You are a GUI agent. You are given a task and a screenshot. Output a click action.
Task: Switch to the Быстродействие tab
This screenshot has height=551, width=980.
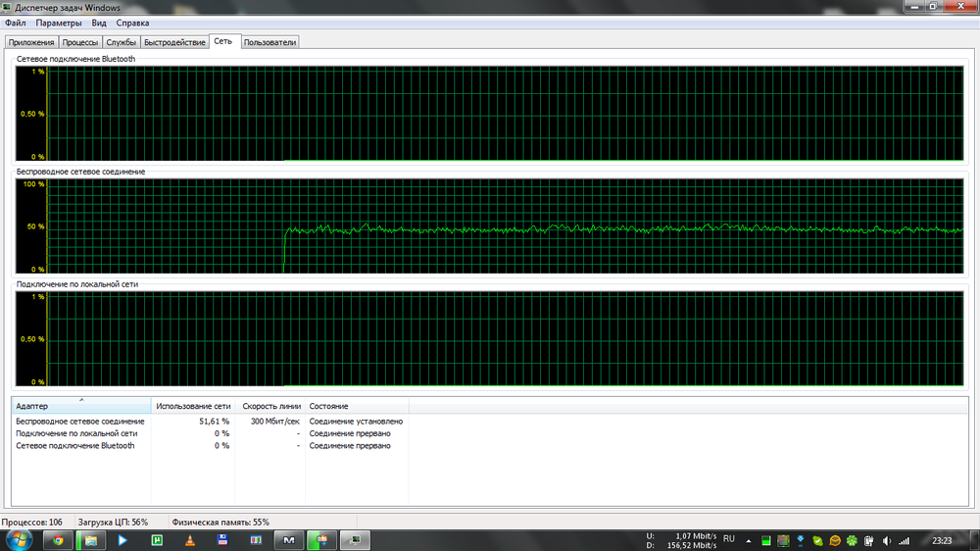[174, 42]
